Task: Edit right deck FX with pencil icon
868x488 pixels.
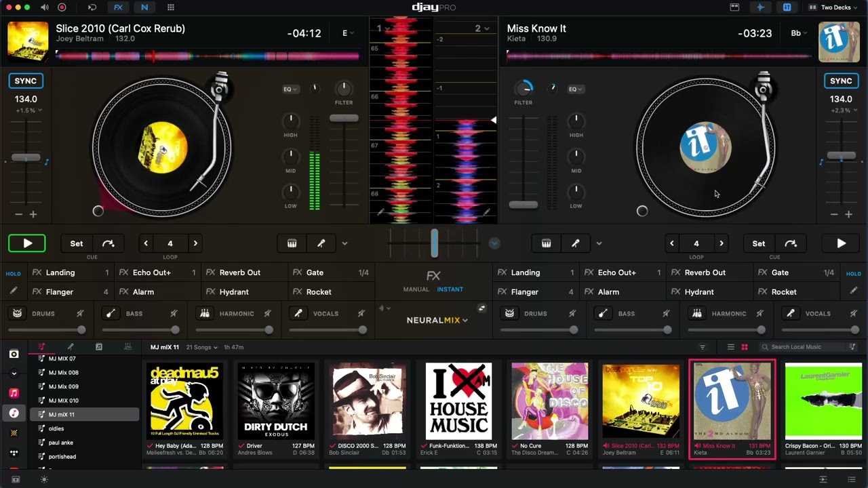Action: pyautogui.click(x=853, y=290)
